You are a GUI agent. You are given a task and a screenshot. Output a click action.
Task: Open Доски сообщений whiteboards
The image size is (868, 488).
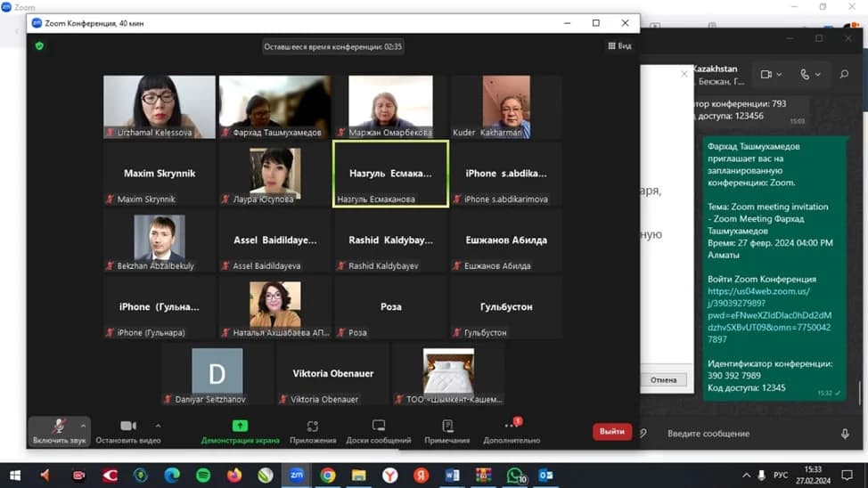[379, 432]
